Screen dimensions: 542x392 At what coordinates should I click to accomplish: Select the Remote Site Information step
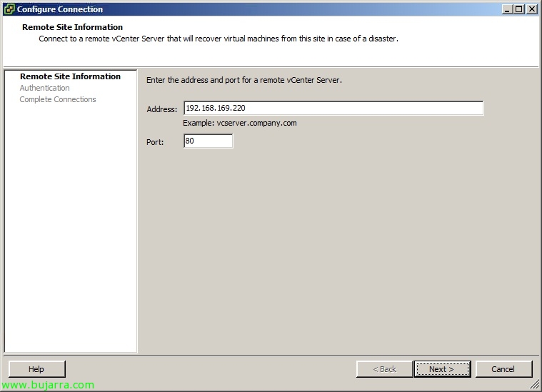click(70, 76)
